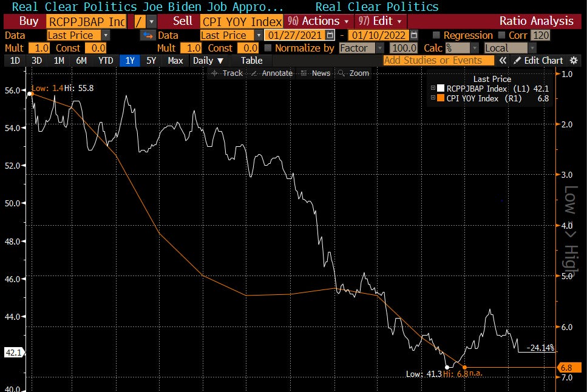Click the Buy security field RCPPJBAP
This screenshot has height=392, width=587.
[86, 22]
